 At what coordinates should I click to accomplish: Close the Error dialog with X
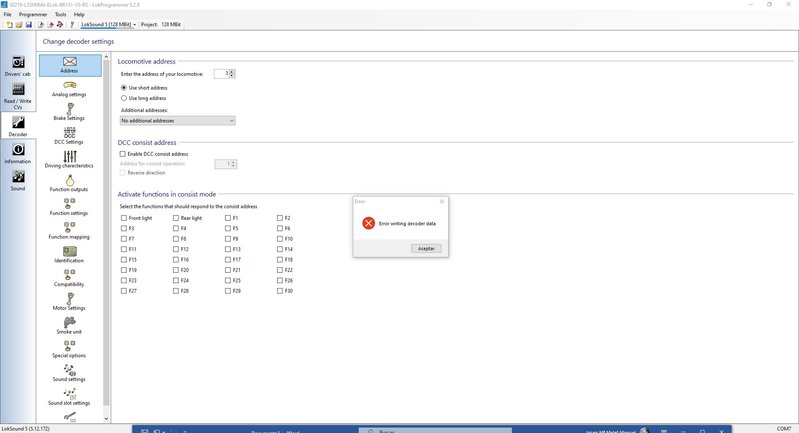[x=442, y=202]
